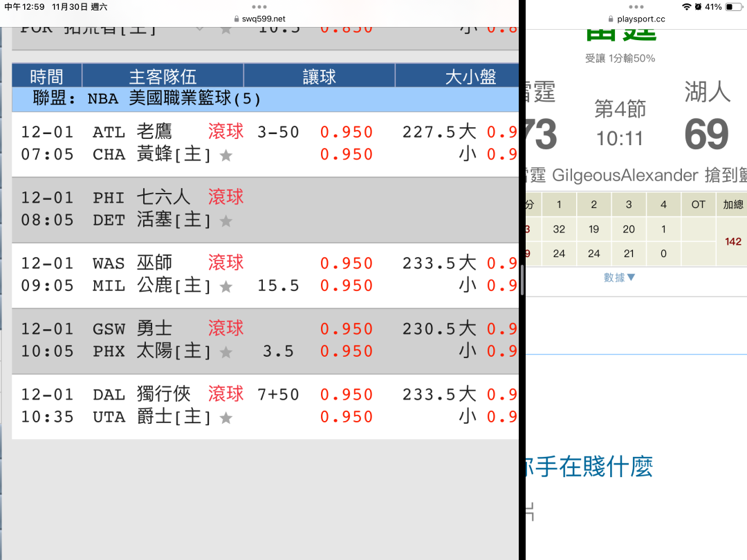747x560 pixels.
Task: Click the 加總 column header in scoreboard
Action: [x=732, y=205]
